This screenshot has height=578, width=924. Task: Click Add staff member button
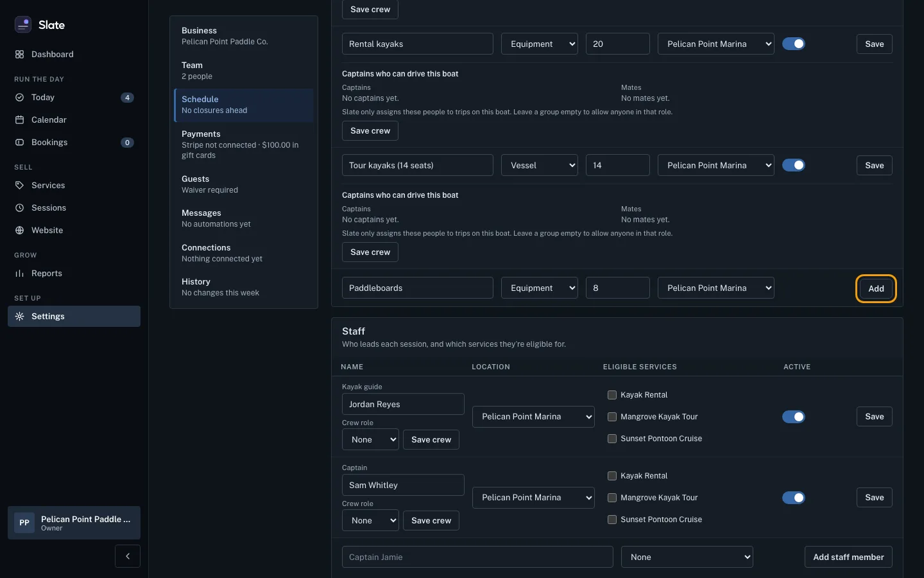click(x=848, y=557)
